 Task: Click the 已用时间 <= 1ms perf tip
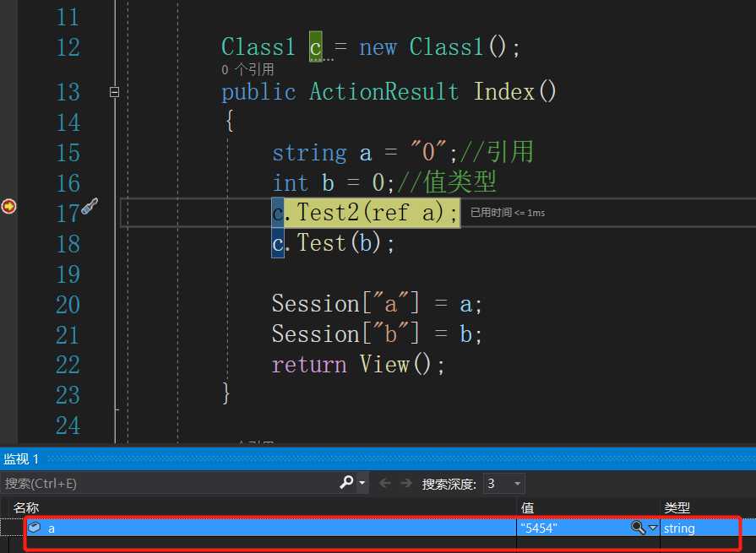[x=507, y=213]
